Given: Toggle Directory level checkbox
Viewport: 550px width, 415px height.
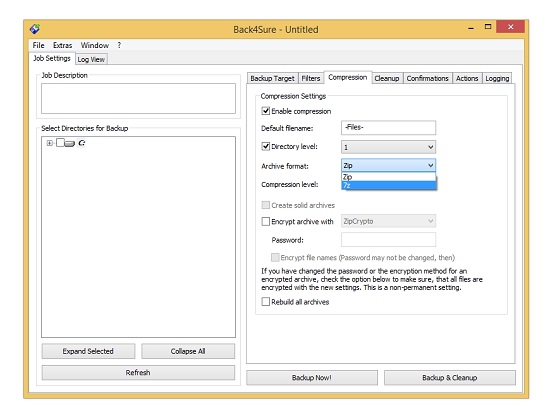Looking at the screenshot, I should 266,146.
